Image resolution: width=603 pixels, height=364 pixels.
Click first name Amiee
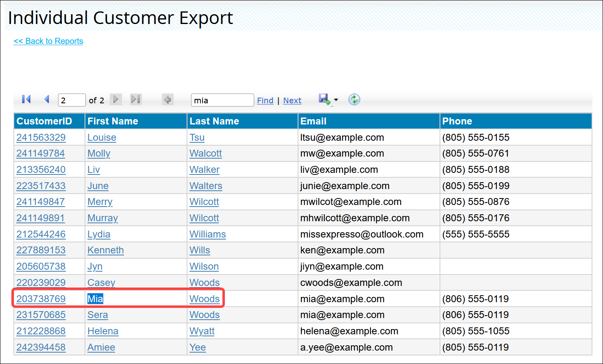(101, 347)
